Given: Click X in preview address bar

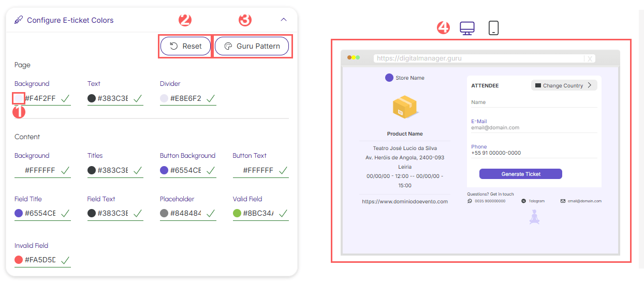Looking at the screenshot, I should coord(590,58).
